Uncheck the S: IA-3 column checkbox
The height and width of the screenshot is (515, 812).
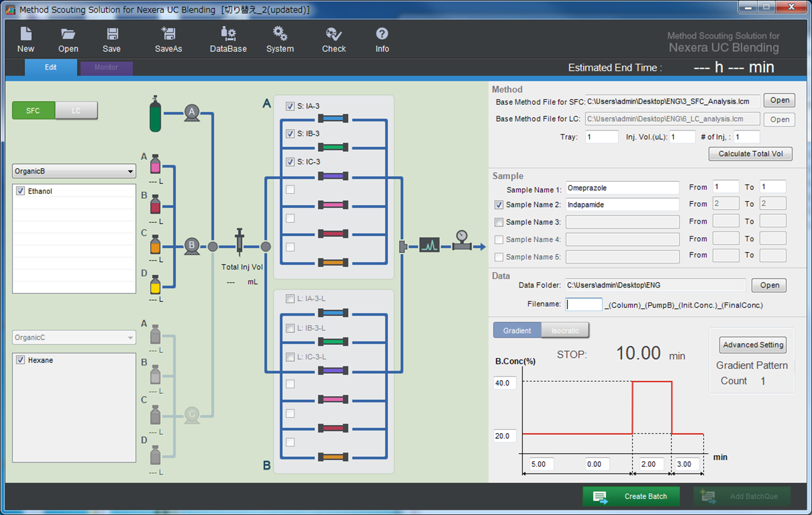[290, 106]
